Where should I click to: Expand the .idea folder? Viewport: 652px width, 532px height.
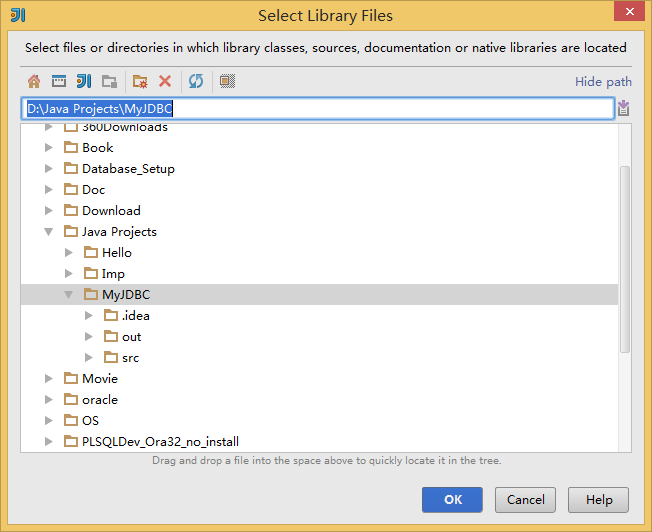click(89, 315)
